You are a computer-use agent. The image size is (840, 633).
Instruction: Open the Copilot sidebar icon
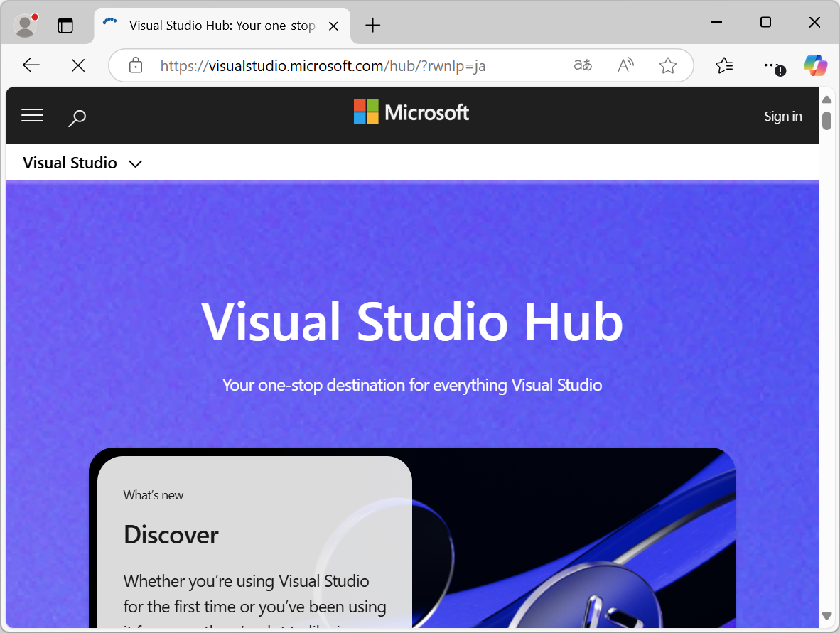[x=815, y=65]
